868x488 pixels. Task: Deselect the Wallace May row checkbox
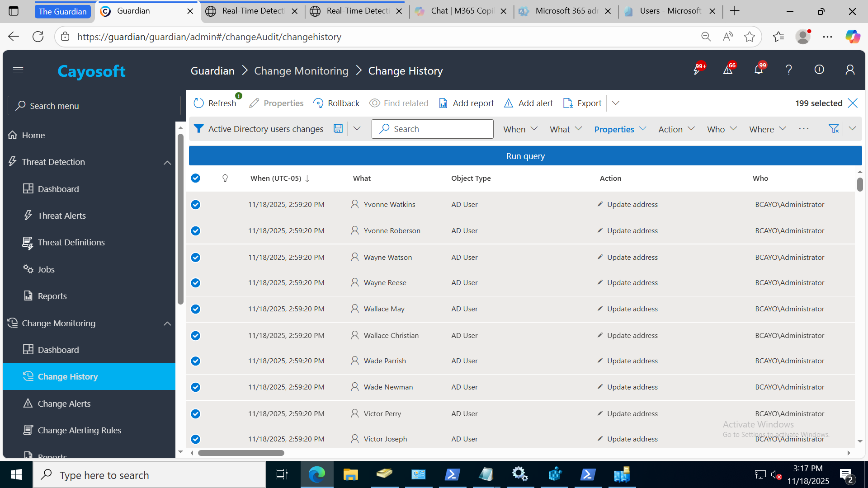(x=195, y=309)
